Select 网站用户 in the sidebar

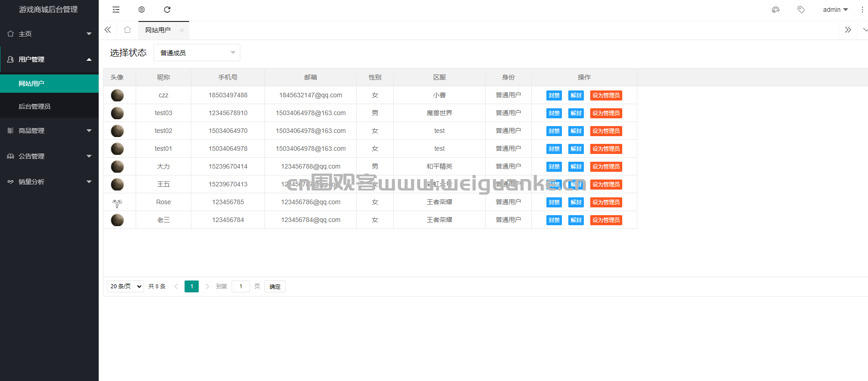pos(49,84)
